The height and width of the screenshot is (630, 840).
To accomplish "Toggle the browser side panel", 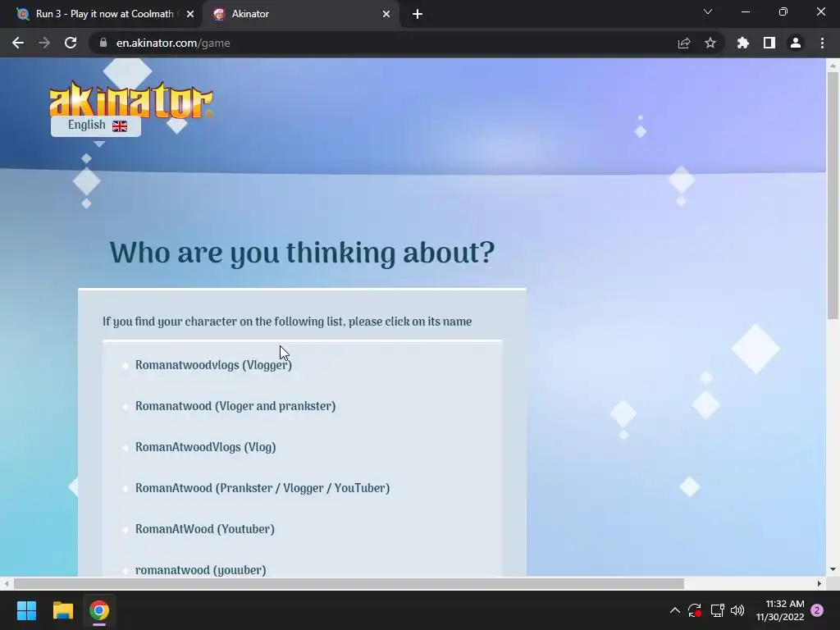I will [x=769, y=43].
